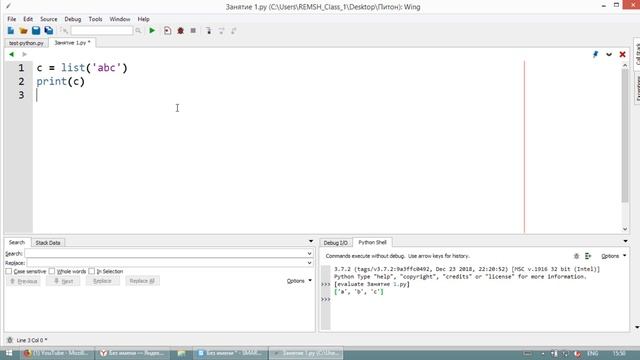The width and height of the screenshot is (640, 360).
Task: Open the Window menu
Action: click(x=120, y=19)
